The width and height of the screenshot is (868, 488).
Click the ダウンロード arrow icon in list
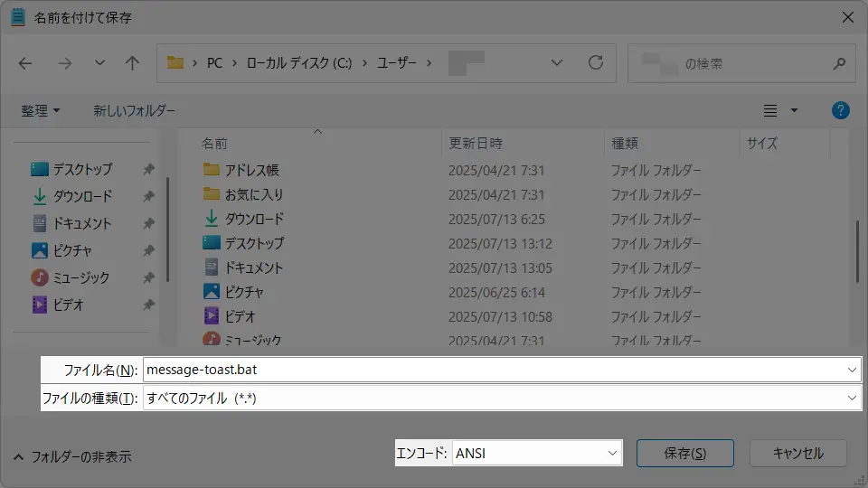(211, 219)
